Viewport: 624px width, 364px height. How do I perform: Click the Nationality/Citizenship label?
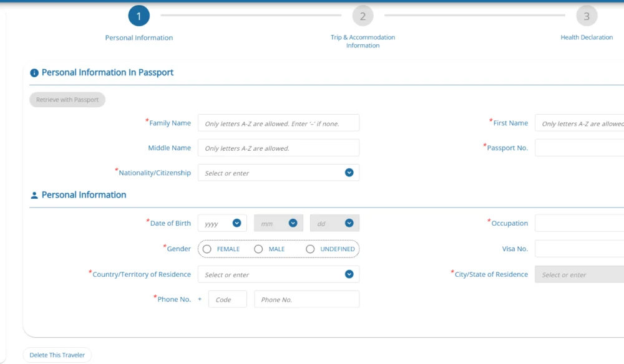pos(155,173)
